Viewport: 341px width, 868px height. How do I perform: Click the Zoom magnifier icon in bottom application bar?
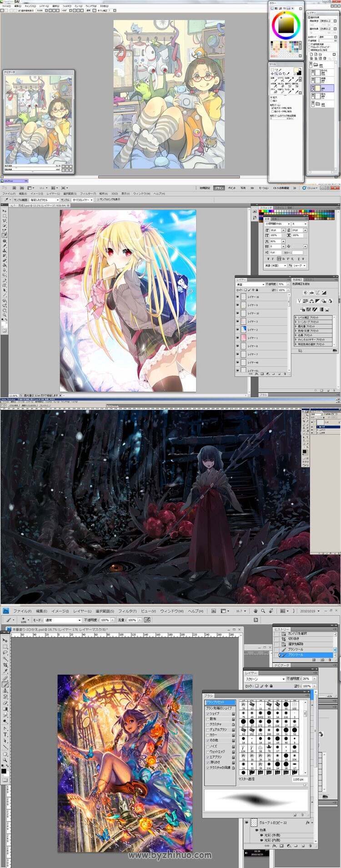tap(263, 611)
